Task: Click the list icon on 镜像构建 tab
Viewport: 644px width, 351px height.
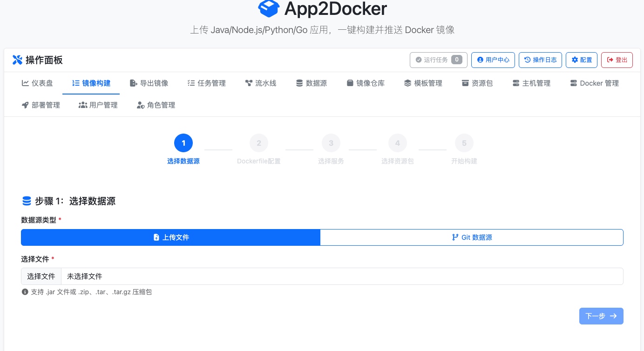Action: [x=76, y=83]
